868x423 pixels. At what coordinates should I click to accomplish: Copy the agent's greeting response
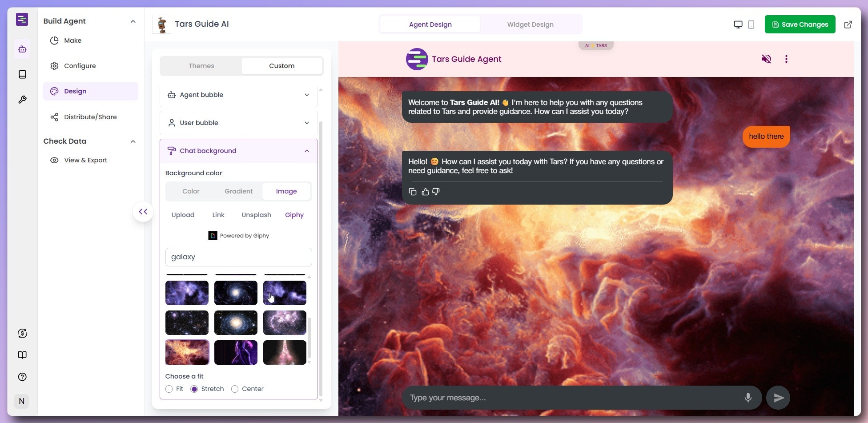(413, 192)
